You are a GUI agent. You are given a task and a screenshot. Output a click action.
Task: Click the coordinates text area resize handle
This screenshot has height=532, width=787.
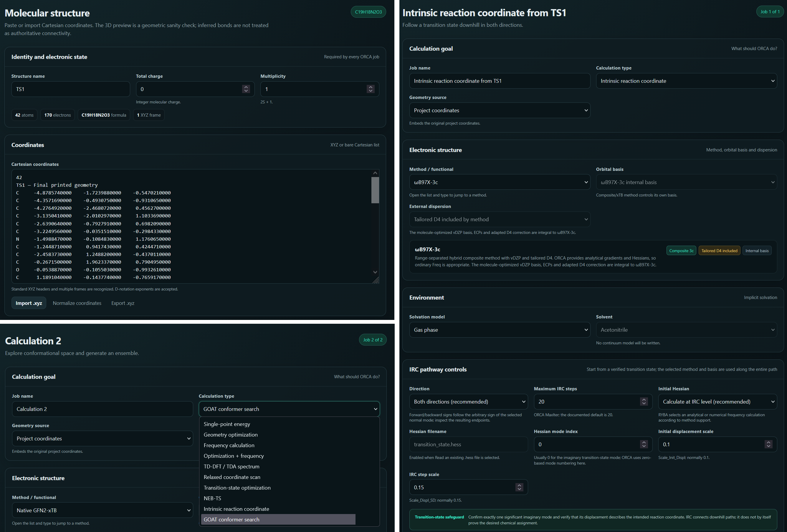376,280
